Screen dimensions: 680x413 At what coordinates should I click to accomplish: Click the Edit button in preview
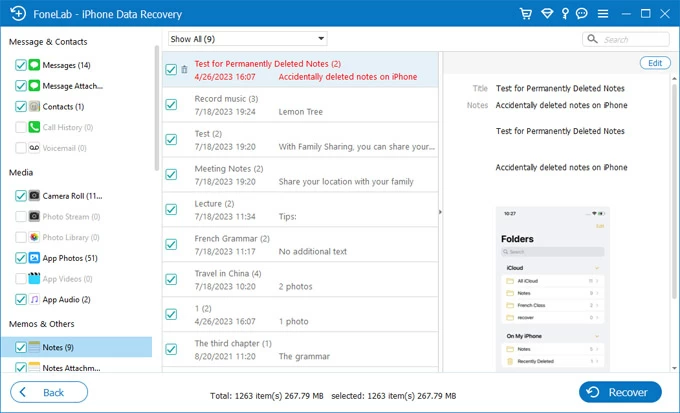pos(655,63)
